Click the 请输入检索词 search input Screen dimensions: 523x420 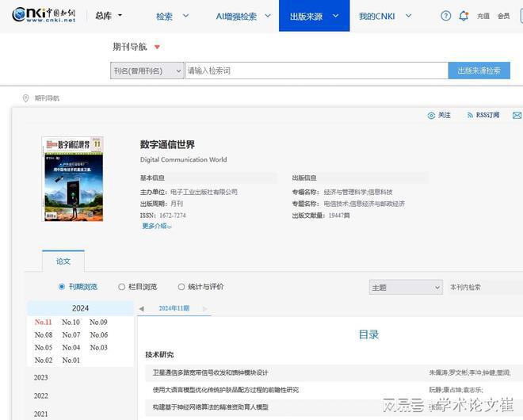coord(316,71)
